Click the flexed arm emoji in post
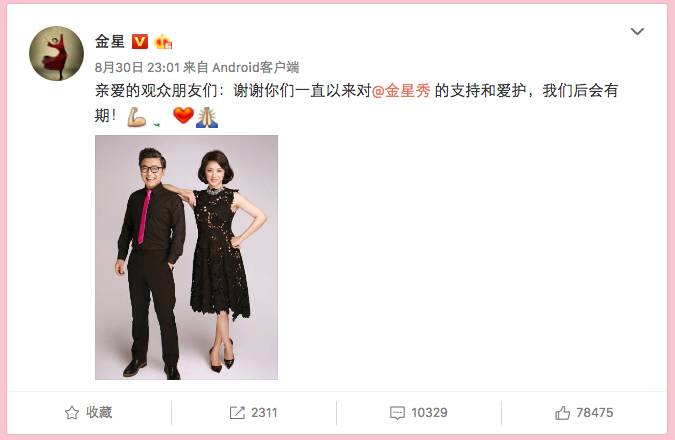Image resolution: width=675 pixels, height=440 pixels. click(x=136, y=117)
